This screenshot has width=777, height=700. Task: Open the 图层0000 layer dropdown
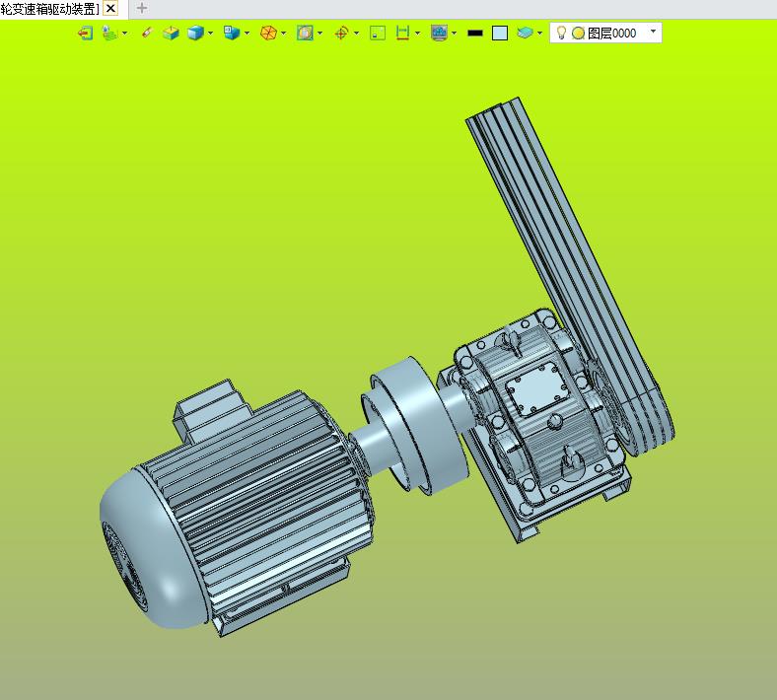click(653, 32)
